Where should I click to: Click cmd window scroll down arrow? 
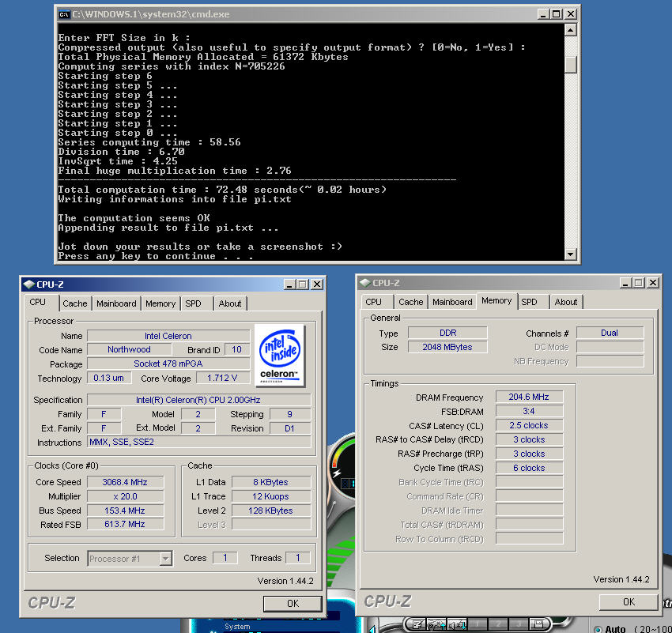coord(571,254)
